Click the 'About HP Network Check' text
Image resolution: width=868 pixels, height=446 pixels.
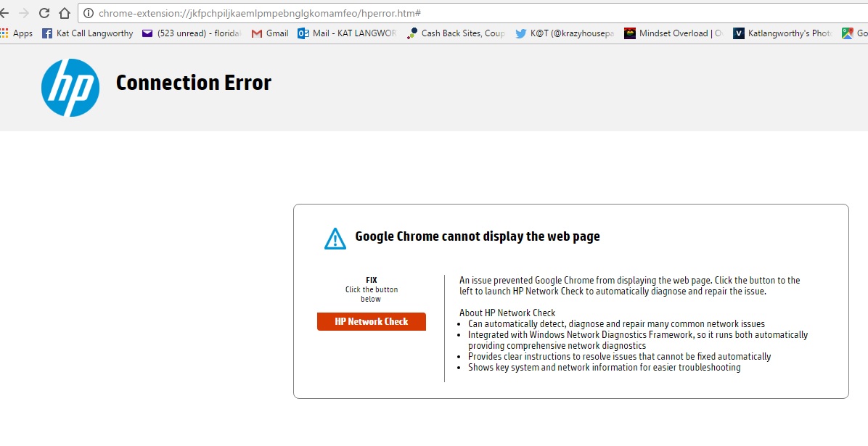pos(507,313)
